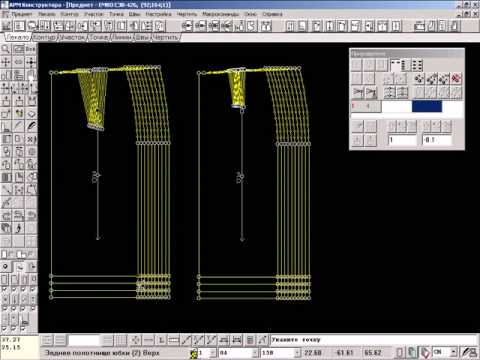
Task: Select bottom end point of left pattern dart line
Action: pyautogui.click(x=98, y=238)
